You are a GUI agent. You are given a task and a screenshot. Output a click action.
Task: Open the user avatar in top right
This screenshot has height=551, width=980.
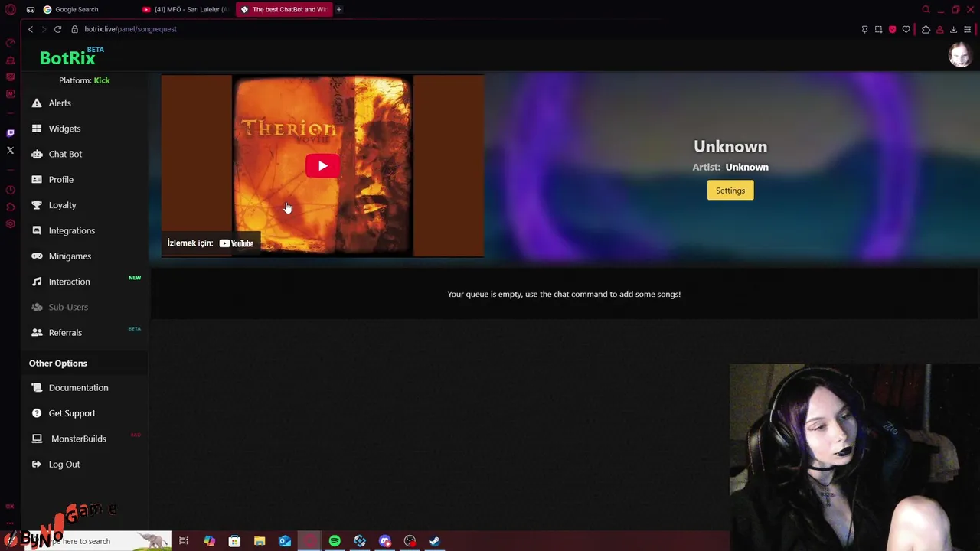(960, 55)
